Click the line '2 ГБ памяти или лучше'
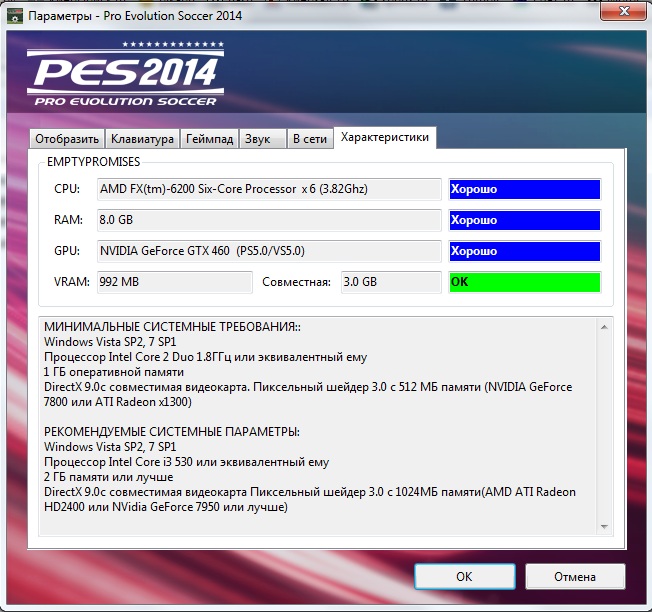This screenshot has width=652, height=612. tap(109, 477)
